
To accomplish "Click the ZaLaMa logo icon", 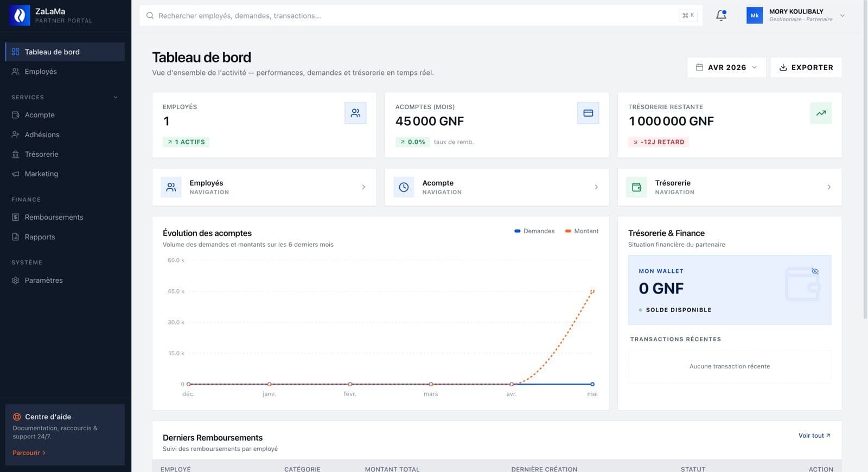I will [20, 16].
